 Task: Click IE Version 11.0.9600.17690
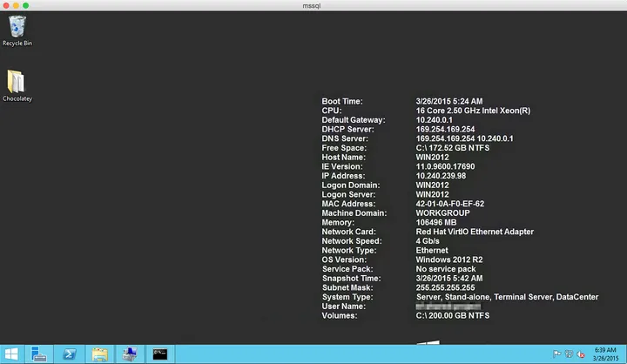click(445, 167)
